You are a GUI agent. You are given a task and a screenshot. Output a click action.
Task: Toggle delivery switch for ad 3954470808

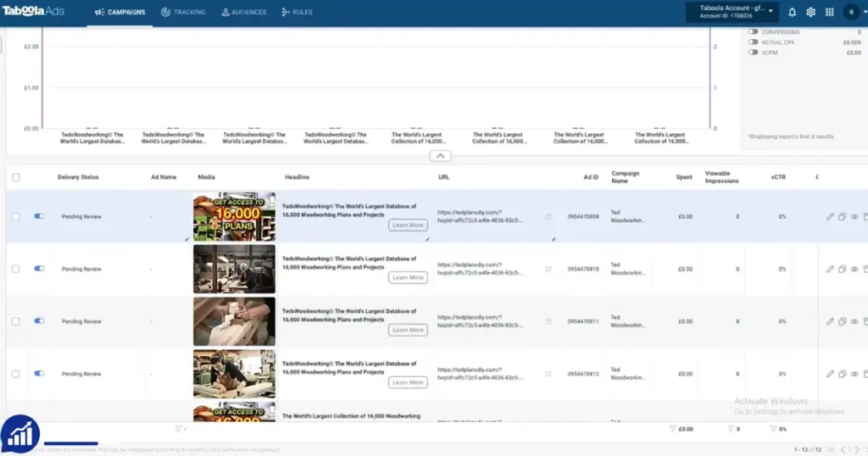(39, 216)
